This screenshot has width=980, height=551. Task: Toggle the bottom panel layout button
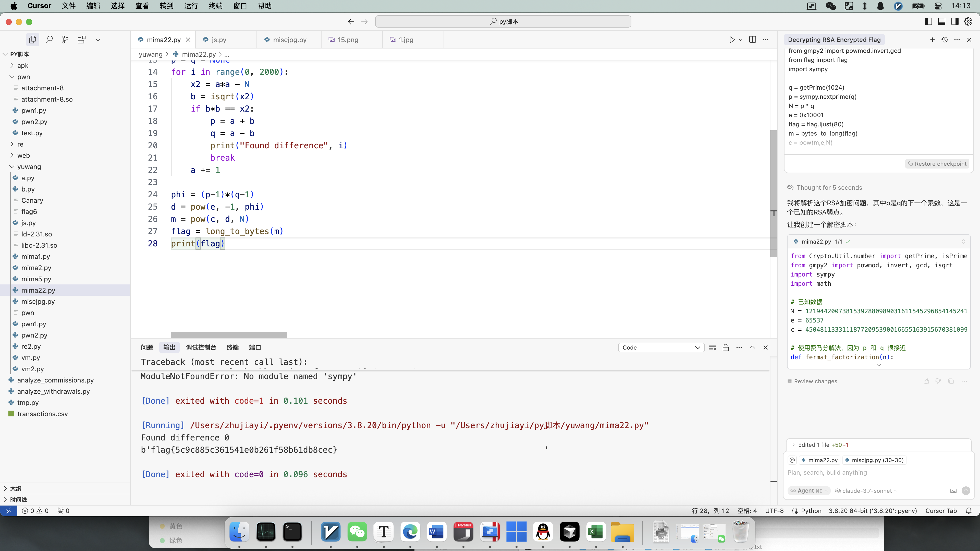point(941,21)
